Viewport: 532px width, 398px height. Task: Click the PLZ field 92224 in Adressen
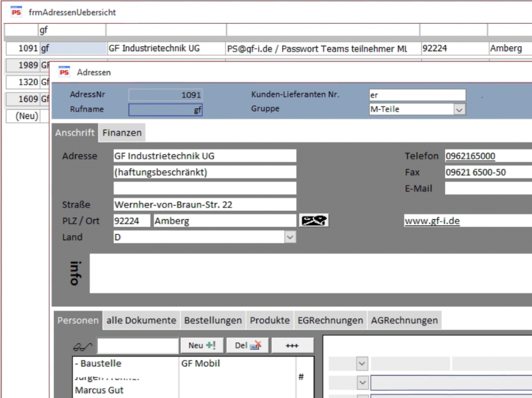click(x=131, y=221)
